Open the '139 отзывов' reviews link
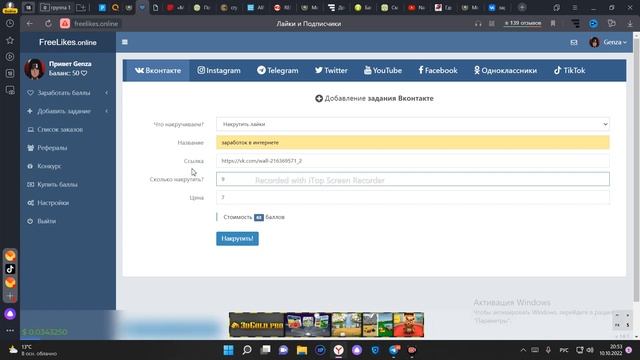Viewport: 640px width, 360px height. tap(522, 23)
